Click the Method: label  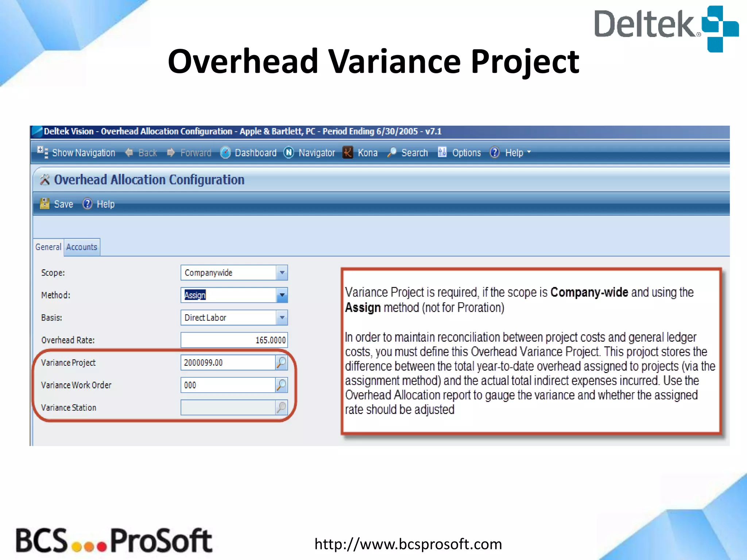click(x=56, y=295)
